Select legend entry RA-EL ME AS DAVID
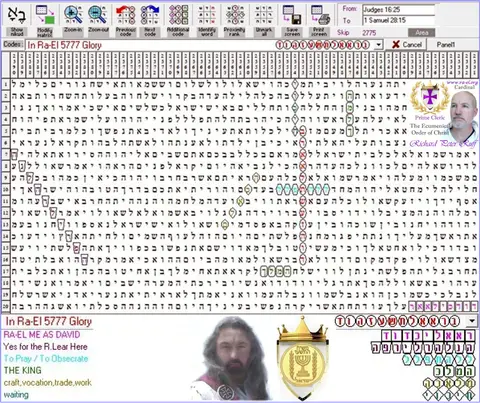This screenshot has height=403, width=480. tap(42, 335)
